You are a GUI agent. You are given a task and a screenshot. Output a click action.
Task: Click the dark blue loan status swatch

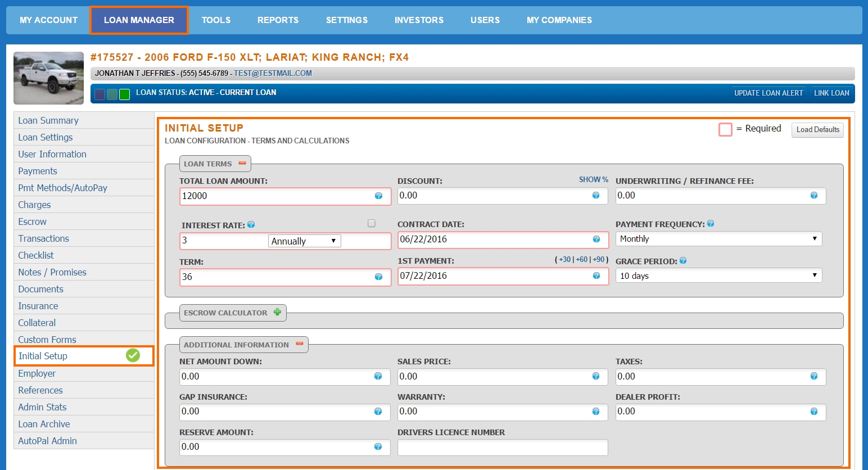coord(100,94)
